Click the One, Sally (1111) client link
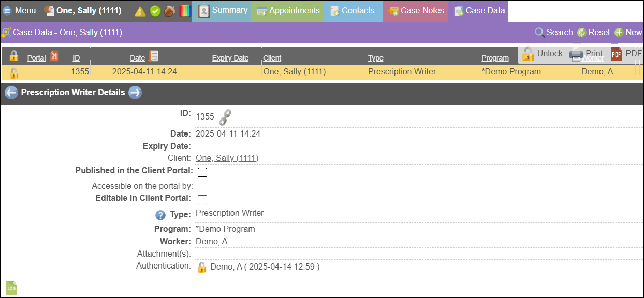The height and width of the screenshot is (298, 644). (227, 158)
